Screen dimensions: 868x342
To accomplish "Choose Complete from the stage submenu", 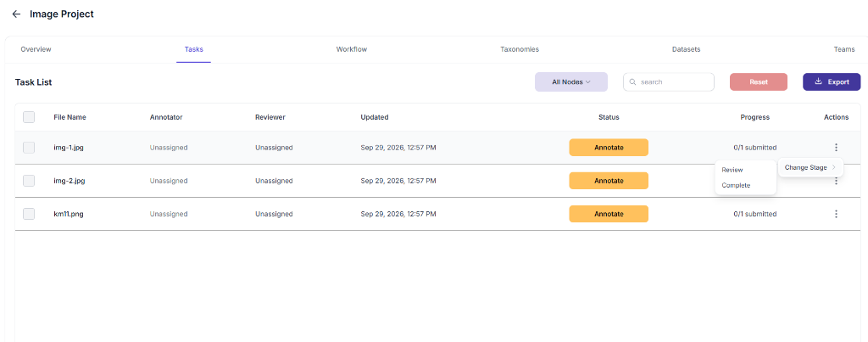I will pos(737,185).
